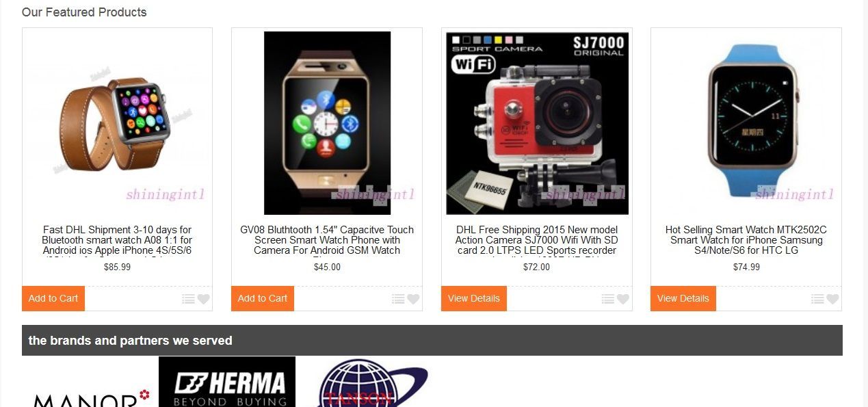Image resolution: width=868 pixels, height=407 pixels.
Task: Click heart icon under GV08 smart watch
Action: click(x=413, y=299)
